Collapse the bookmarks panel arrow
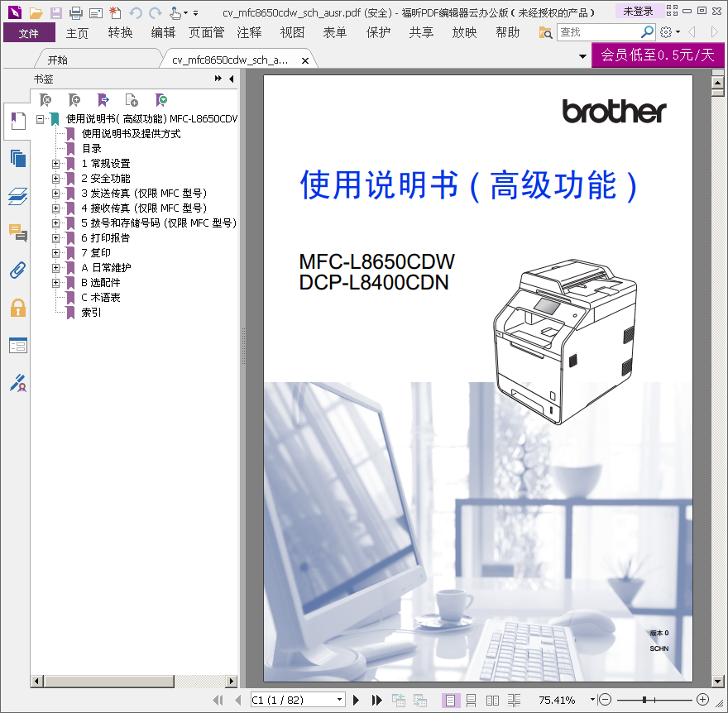The image size is (728, 713). [x=231, y=79]
